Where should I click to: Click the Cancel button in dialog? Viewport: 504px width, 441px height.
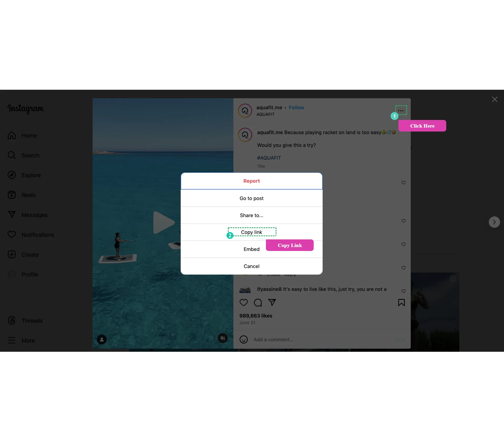251,266
